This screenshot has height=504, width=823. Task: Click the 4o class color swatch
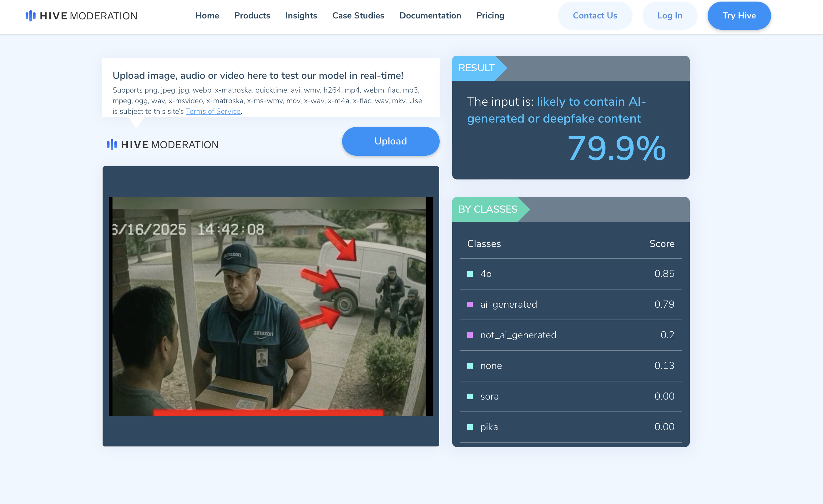(470, 274)
